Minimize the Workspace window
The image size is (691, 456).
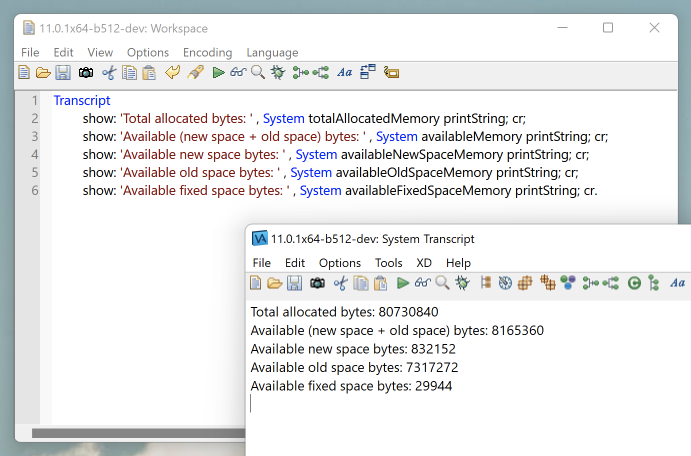562,28
